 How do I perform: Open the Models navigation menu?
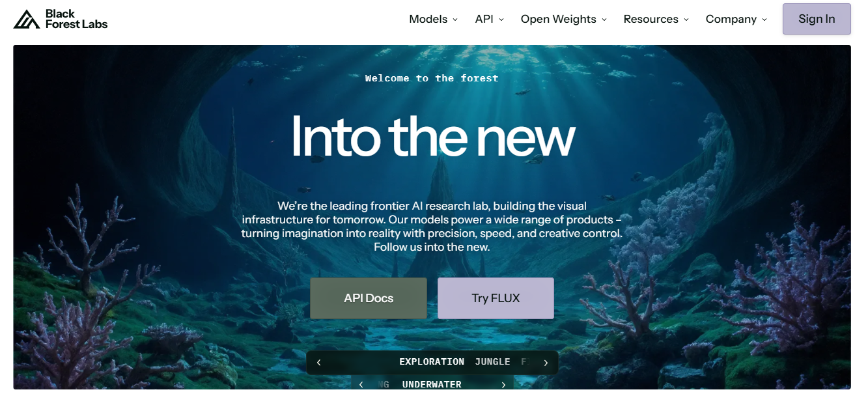(433, 19)
